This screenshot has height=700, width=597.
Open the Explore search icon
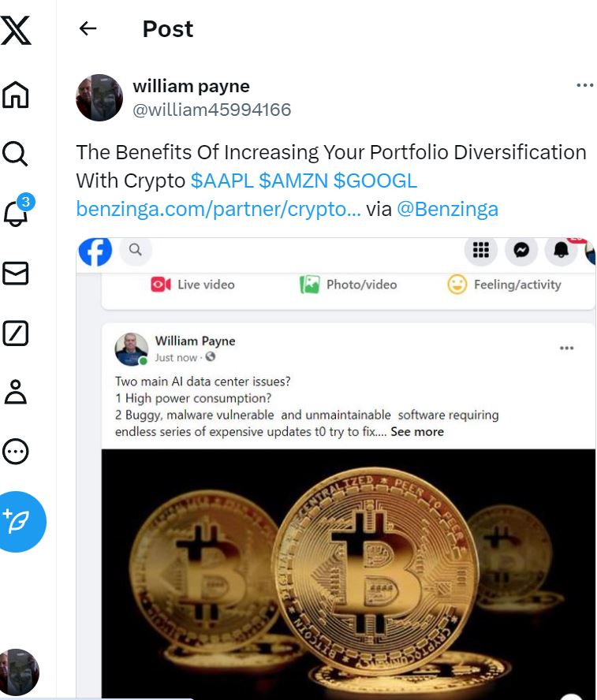coord(15,154)
